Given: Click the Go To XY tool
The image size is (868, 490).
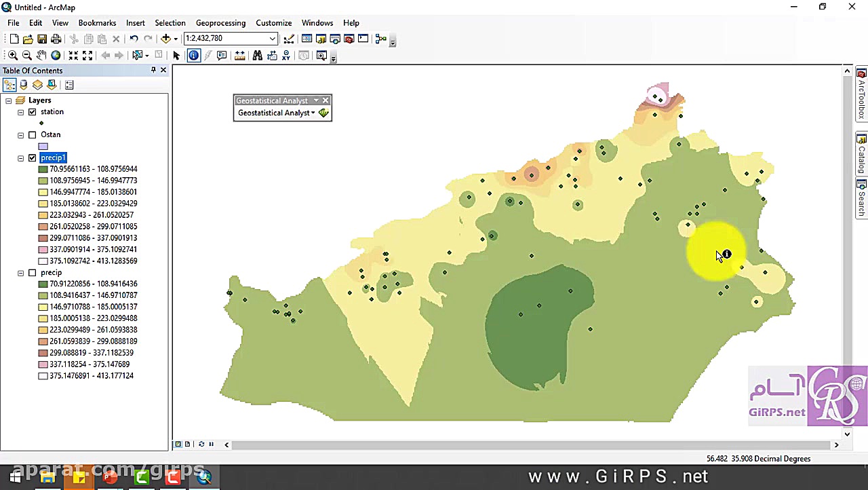Looking at the screenshot, I should [x=286, y=56].
